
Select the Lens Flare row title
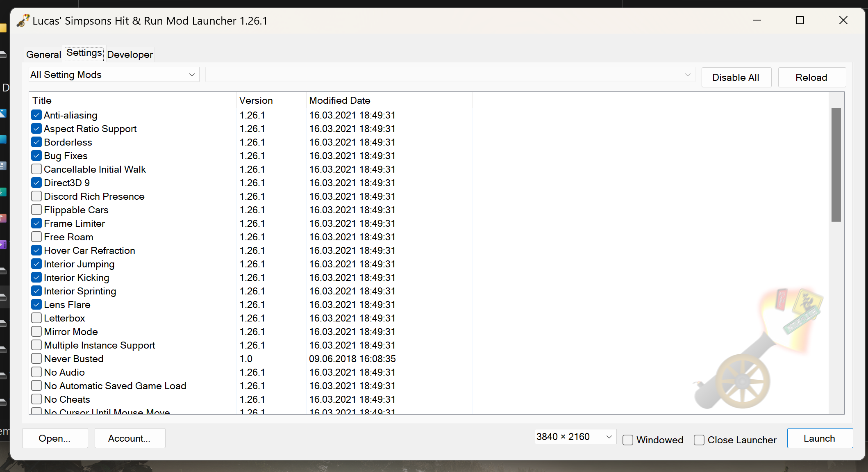click(67, 305)
